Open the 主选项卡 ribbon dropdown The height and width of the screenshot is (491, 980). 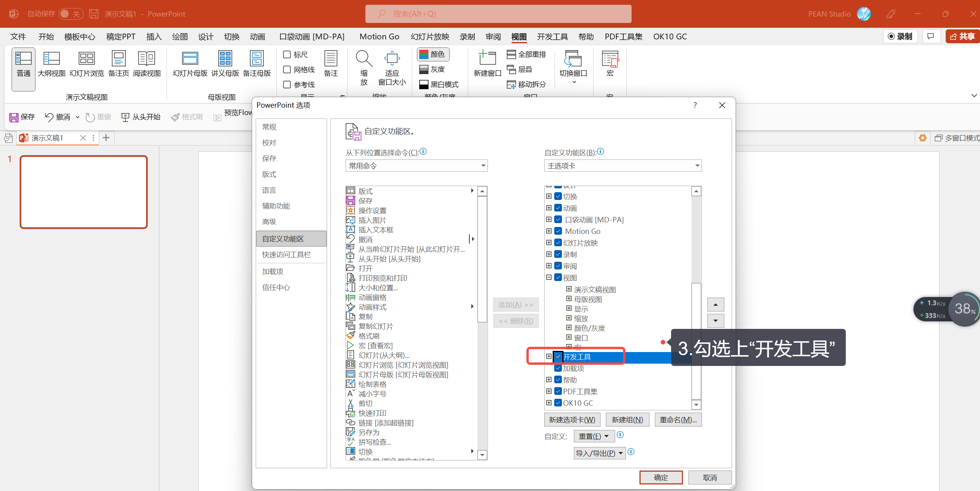point(622,166)
